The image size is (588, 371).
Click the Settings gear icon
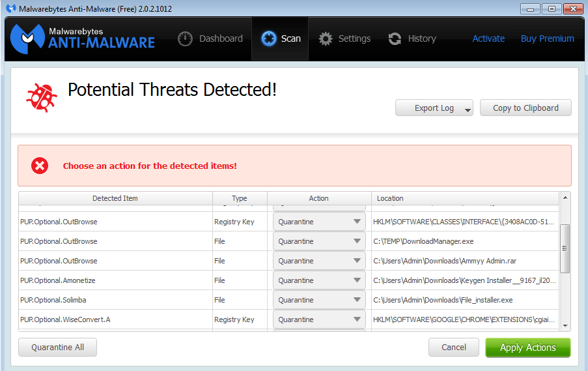click(326, 38)
